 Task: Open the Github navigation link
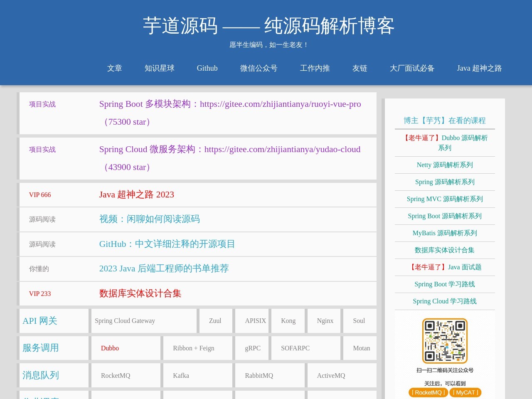point(207,68)
